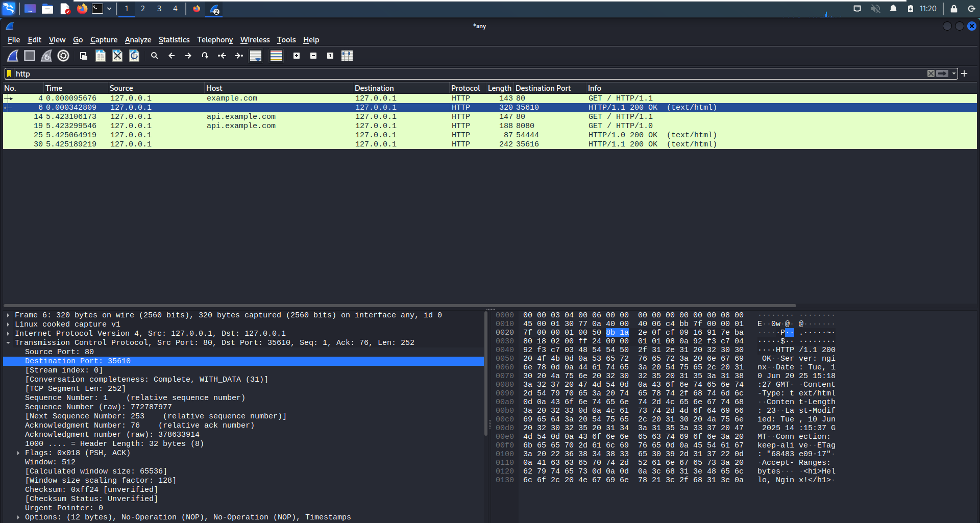The height and width of the screenshot is (523, 980).
Task: Expand TCP Flags 0x018 entry
Action: click(x=18, y=453)
